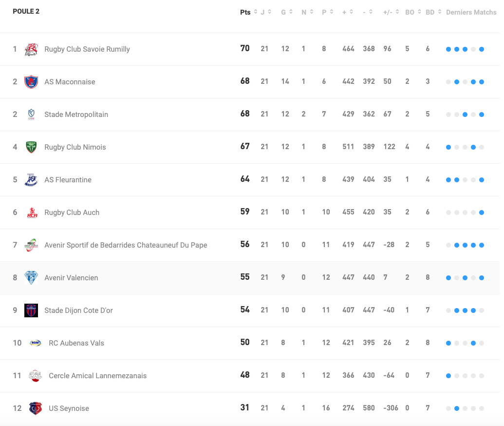Click Rumilly's most recent match dot
The image size is (504, 426).
point(482,49)
